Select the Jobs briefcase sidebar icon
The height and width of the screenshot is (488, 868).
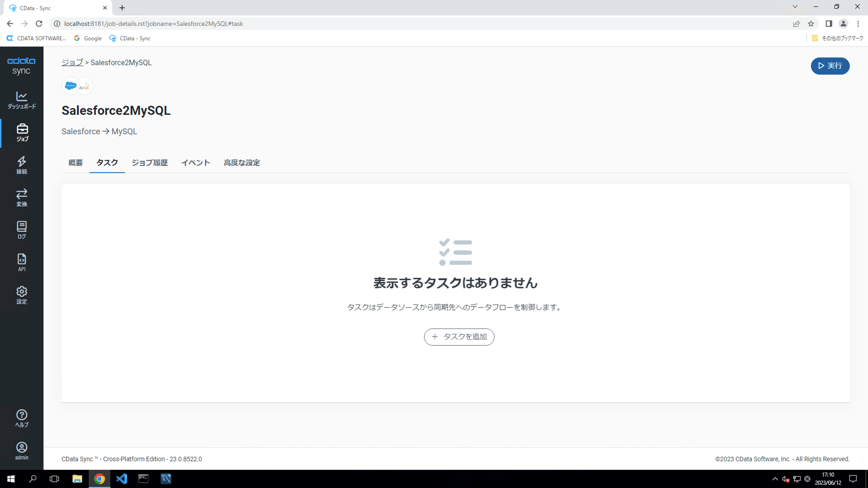click(x=22, y=132)
